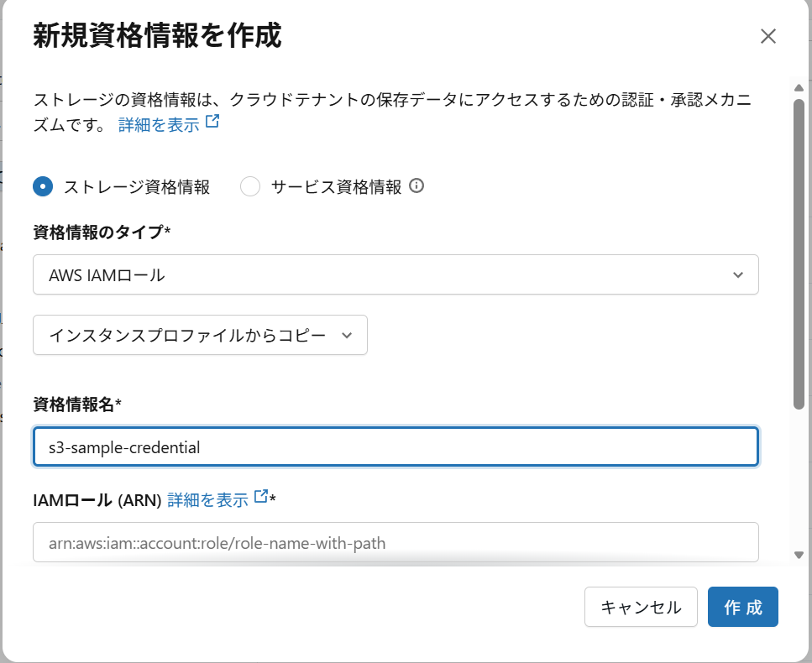Click external-link icon next to IAMロール (ARN)

click(x=261, y=496)
